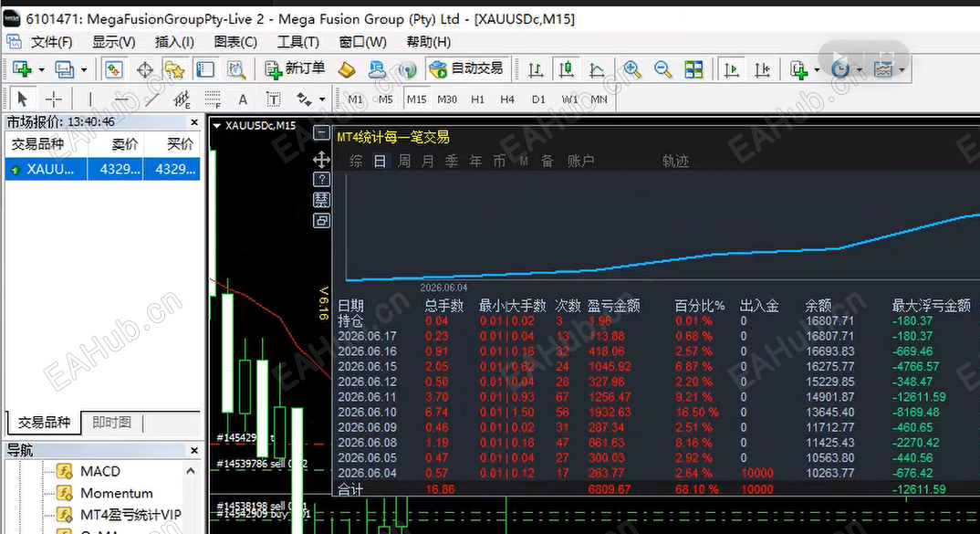Image resolution: width=980 pixels, height=534 pixels.
Task: Switch timeframe to H4
Action: [x=507, y=99]
